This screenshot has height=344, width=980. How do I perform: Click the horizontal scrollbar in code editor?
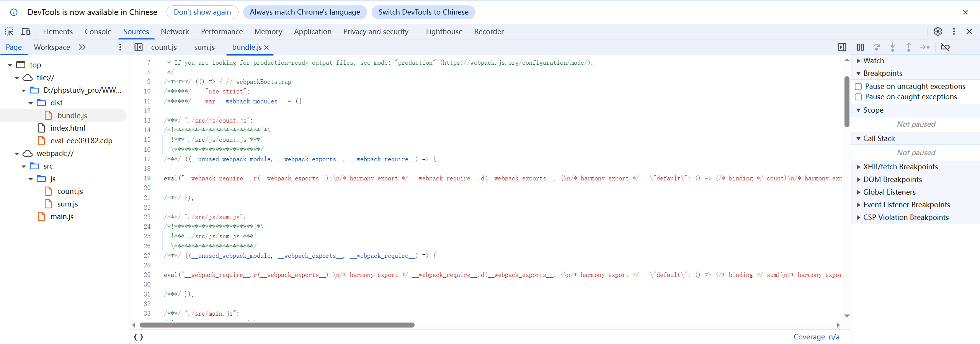pos(277,325)
